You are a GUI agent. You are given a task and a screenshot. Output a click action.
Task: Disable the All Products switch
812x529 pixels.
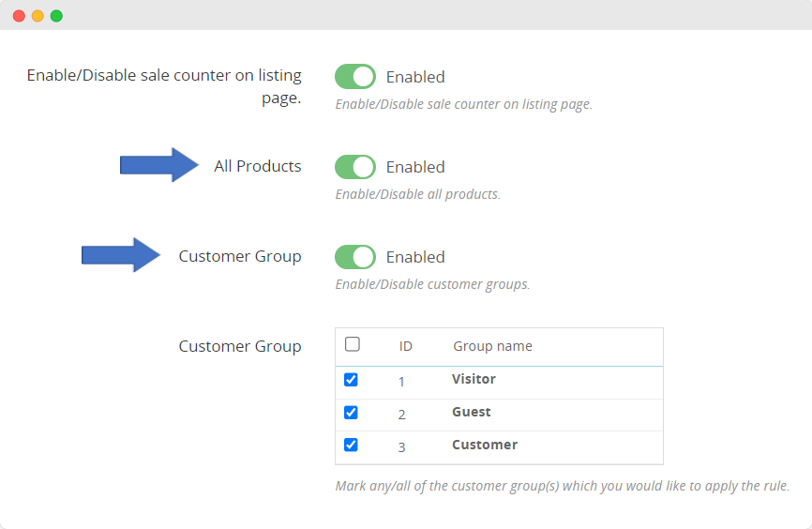coord(355,167)
